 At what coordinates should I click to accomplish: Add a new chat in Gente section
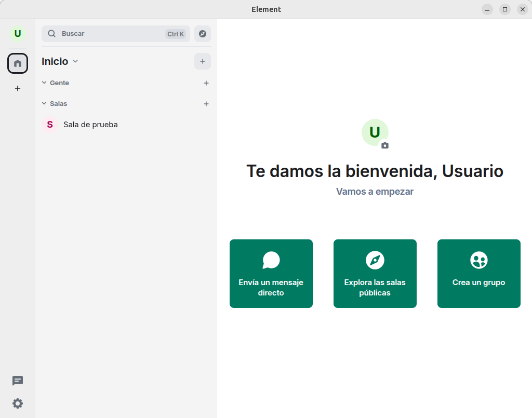206,83
